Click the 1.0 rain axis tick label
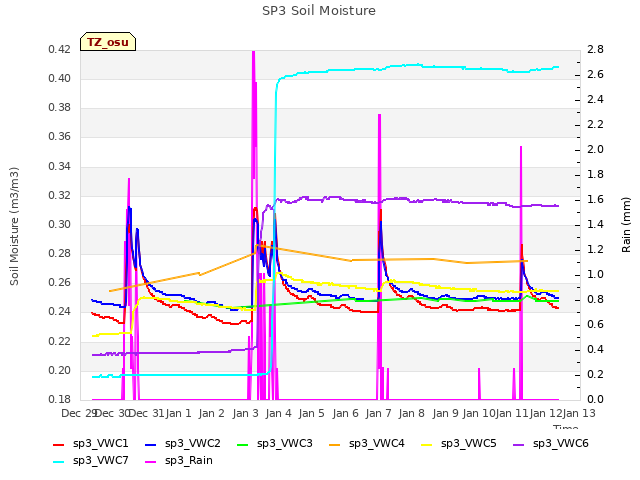 tap(595, 274)
